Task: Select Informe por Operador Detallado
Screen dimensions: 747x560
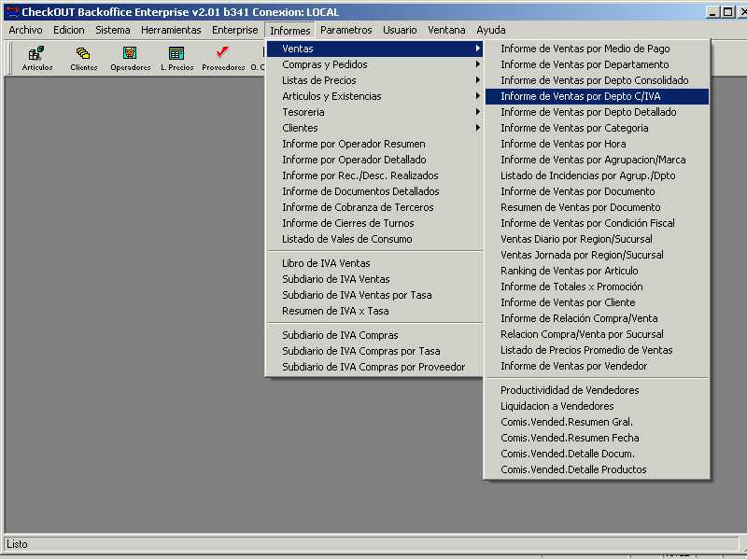Action: coord(374,160)
